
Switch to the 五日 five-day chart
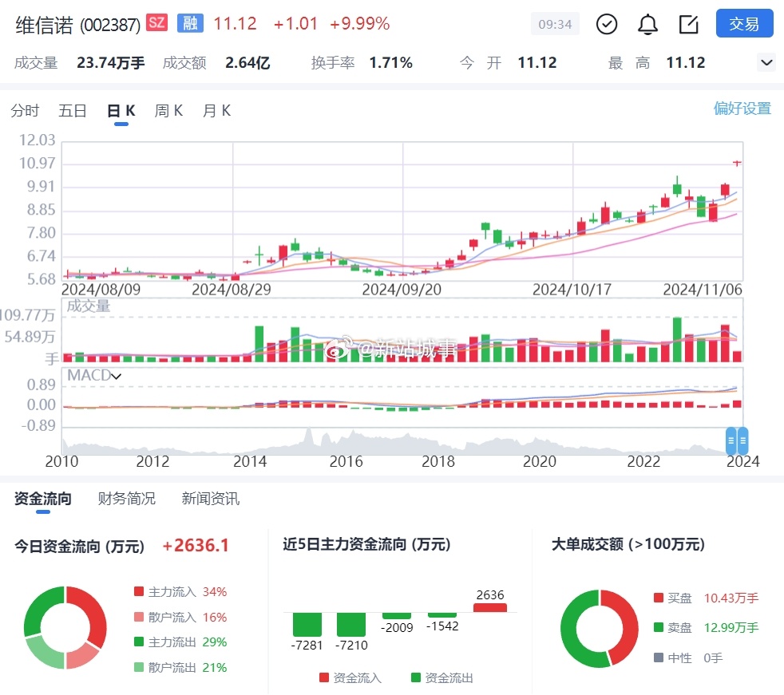coord(73,110)
